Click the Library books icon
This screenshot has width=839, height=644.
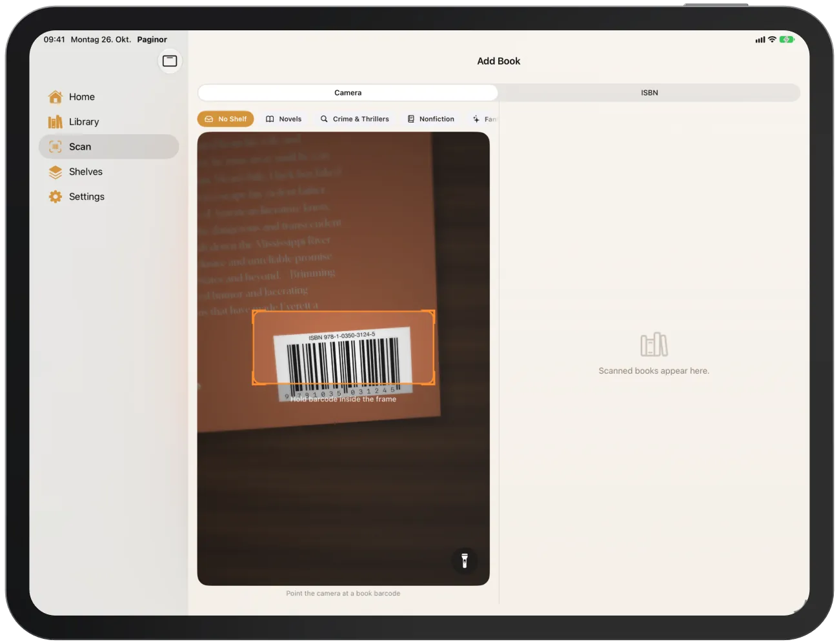coord(56,122)
